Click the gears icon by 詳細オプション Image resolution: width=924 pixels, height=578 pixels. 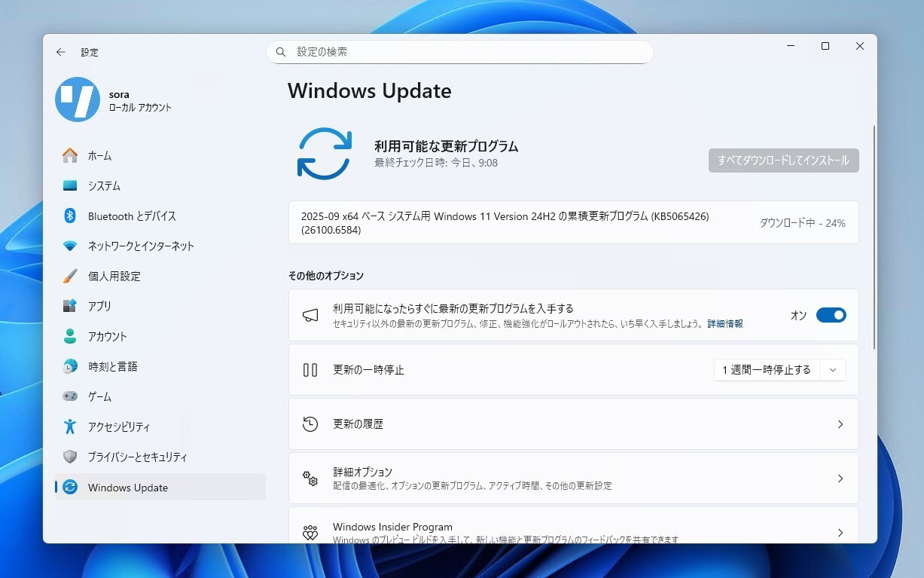point(310,479)
